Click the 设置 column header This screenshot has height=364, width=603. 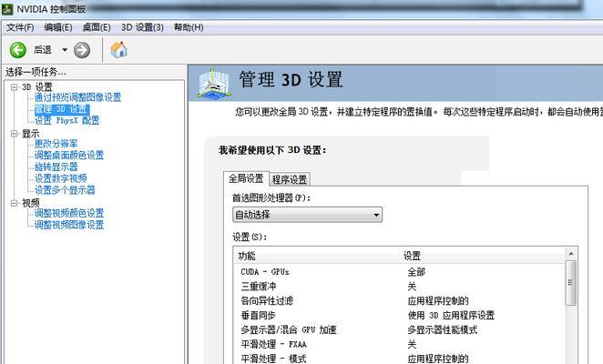(482, 256)
